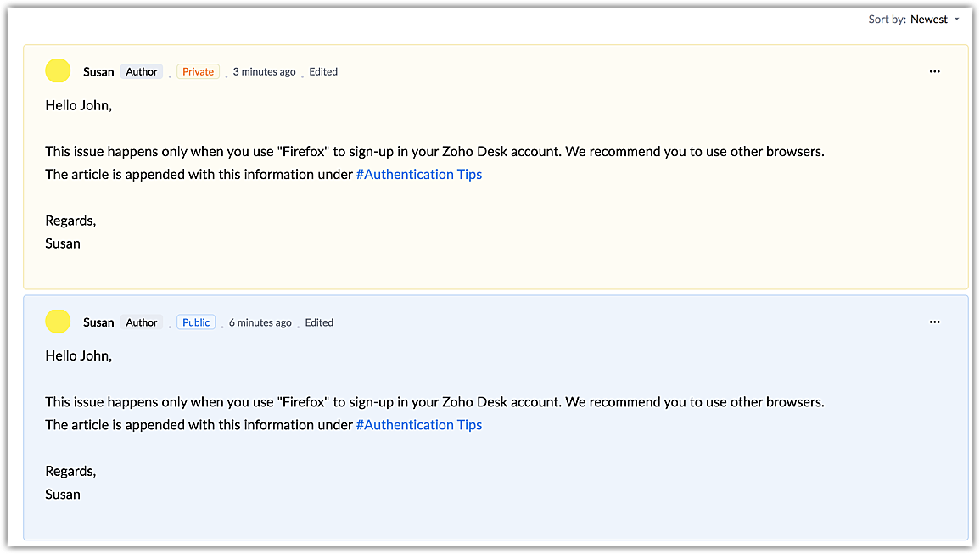The width and height of the screenshot is (980, 554).
Task: Open more options on the Private comment
Action: click(x=934, y=71)
